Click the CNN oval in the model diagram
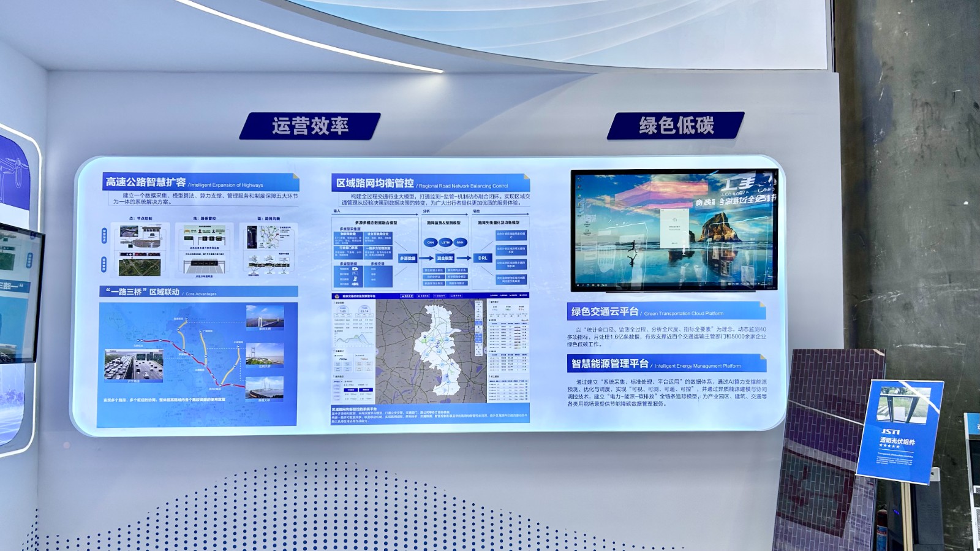 pos(431,242)
